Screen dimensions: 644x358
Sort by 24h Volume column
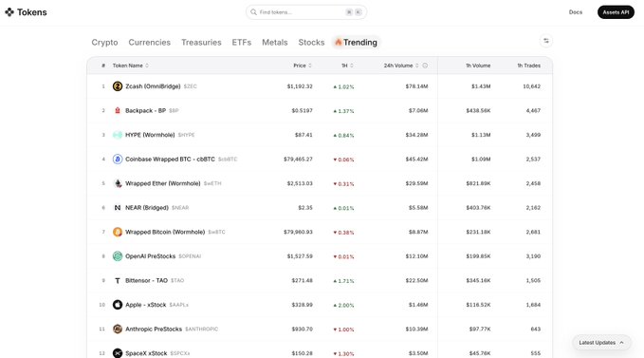pyautogui.click(x=401, y=66)
